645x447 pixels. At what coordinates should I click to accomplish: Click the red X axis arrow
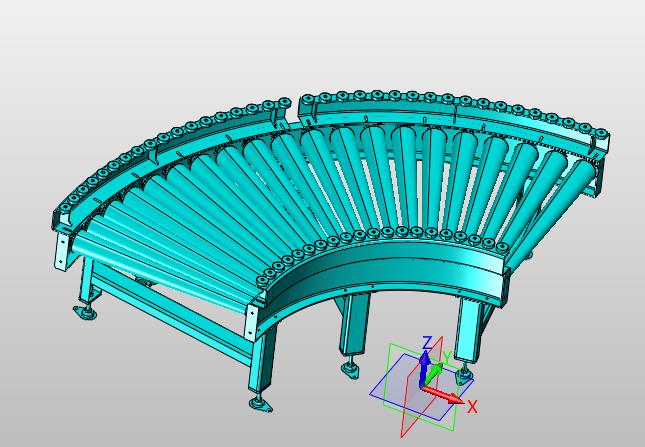pos(443,394)
